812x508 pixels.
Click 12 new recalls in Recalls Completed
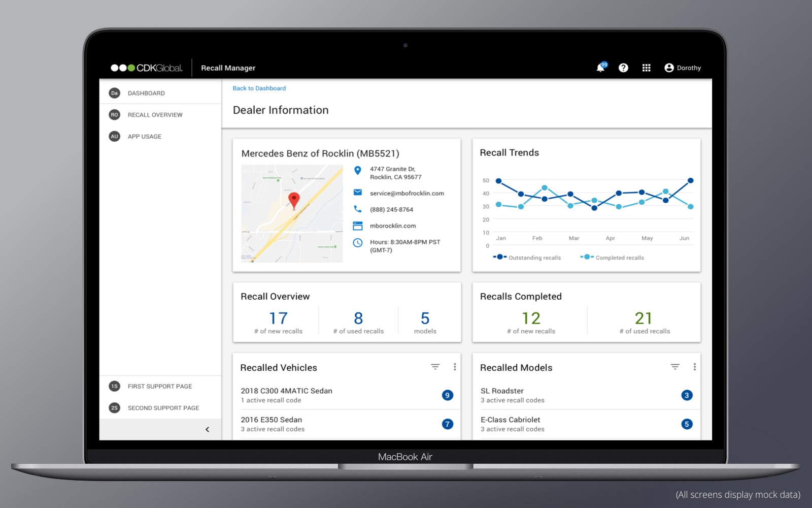click(x=531, y=319)
